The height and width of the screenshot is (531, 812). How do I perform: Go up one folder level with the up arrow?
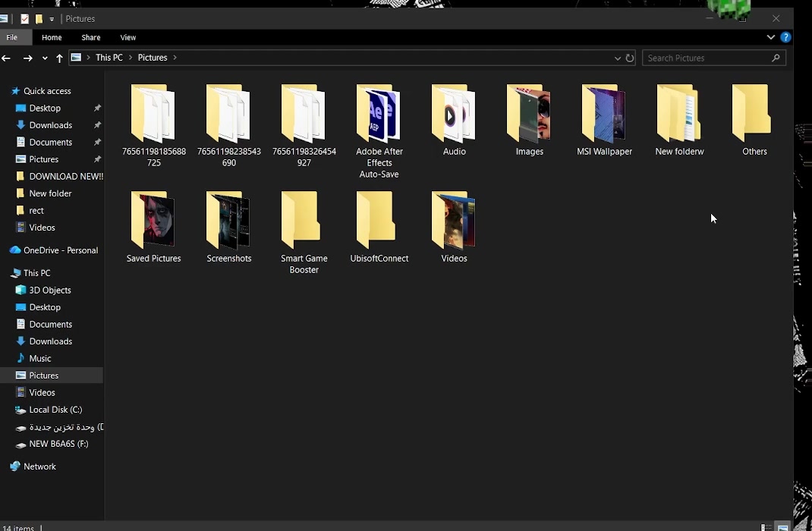(59, 58)
